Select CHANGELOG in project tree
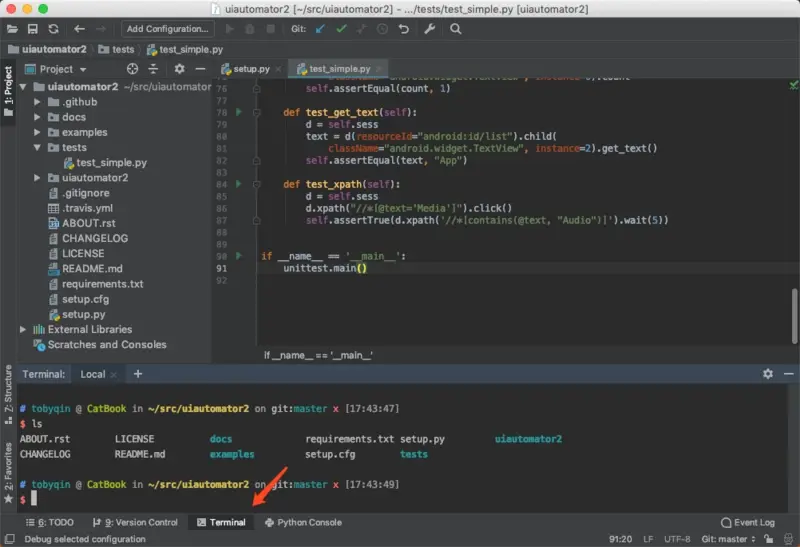Viewport: 800px width, 547px height. pyautogui.click(x=88, y=238)
